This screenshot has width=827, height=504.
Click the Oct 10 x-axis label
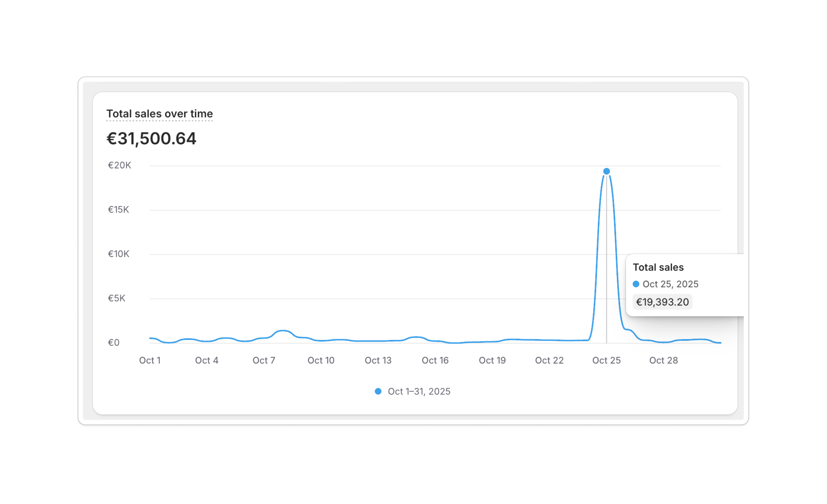pyautogui.click(x=321, y=360)
